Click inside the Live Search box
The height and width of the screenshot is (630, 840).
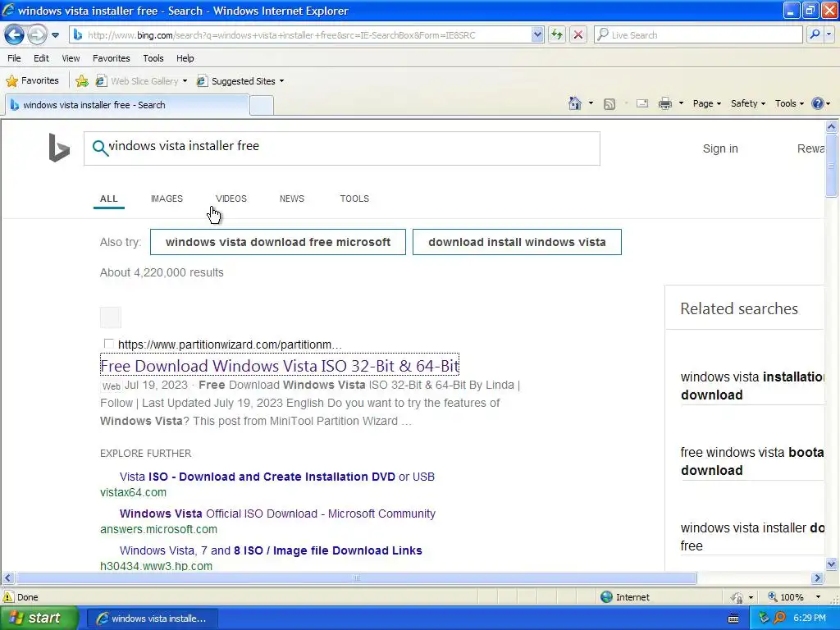point(698,34)
